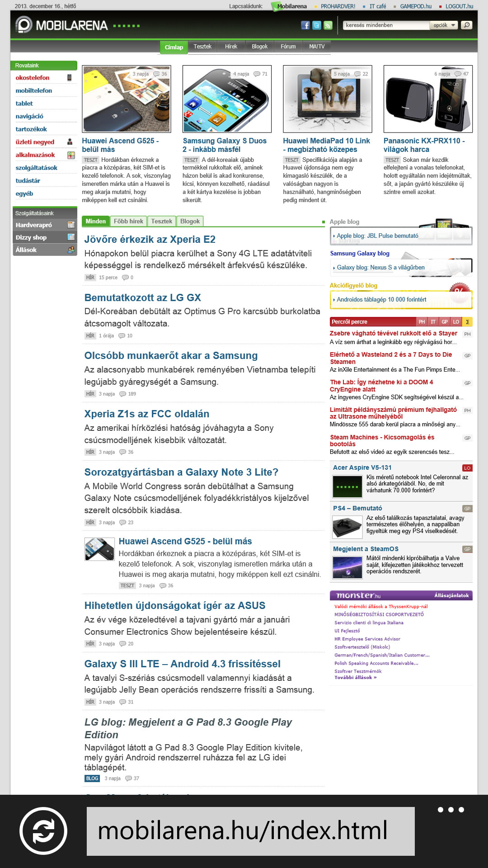The width and height of the screenshot is (488, 868).
Task: Open Huawei Ascend G525 top thumbnail
Action: pos(127,99)
